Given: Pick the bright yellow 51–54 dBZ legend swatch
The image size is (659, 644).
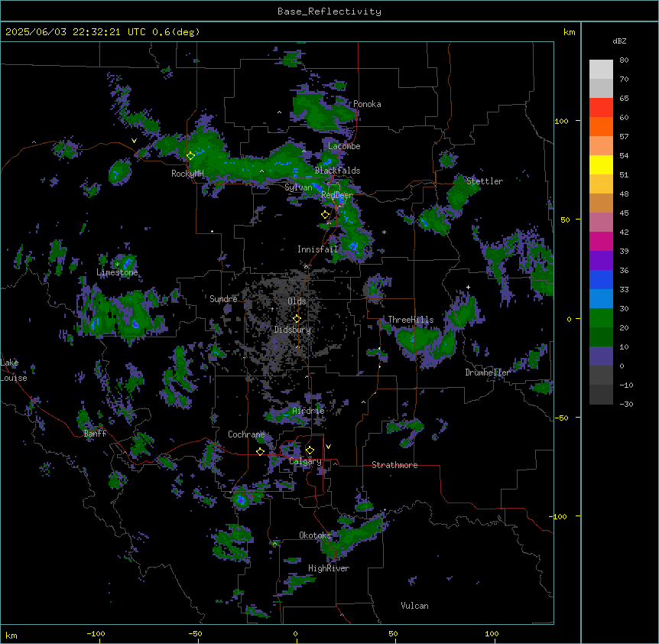Looking at the screenshot, I should (601, 164).
